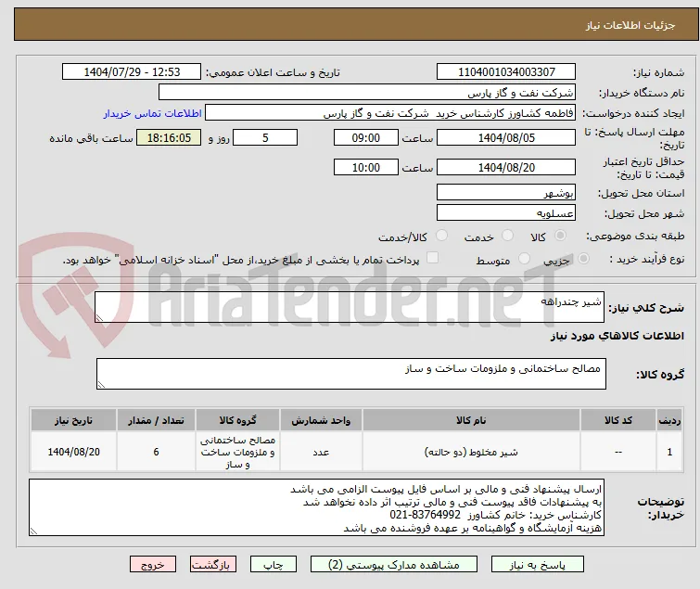Click the شماره نیاز number field
Screen dimensions: 700x589
506,72
